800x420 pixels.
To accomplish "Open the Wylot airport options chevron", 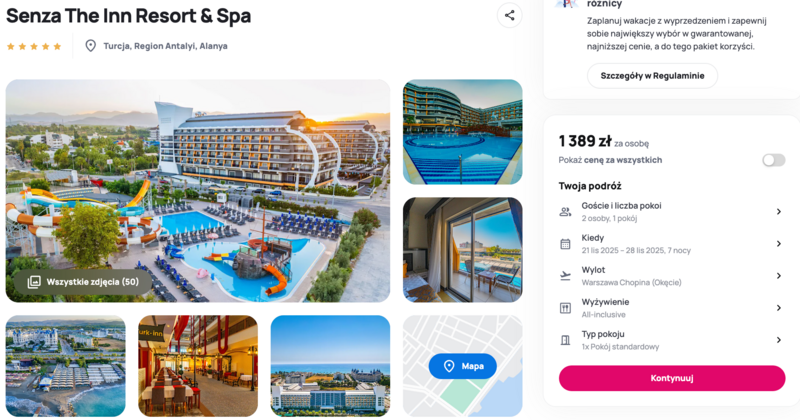I will 779,276.
